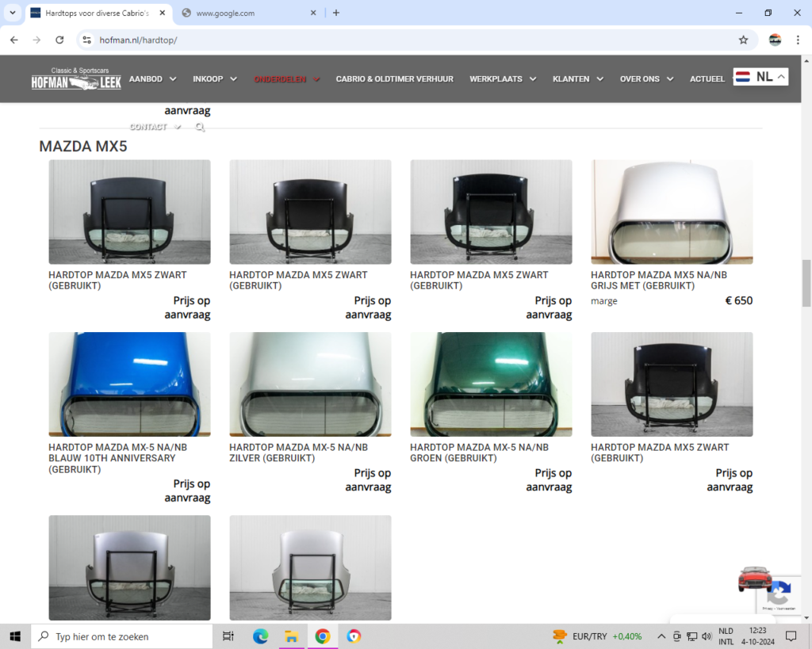Open new tab with plus button

point(336,13)
